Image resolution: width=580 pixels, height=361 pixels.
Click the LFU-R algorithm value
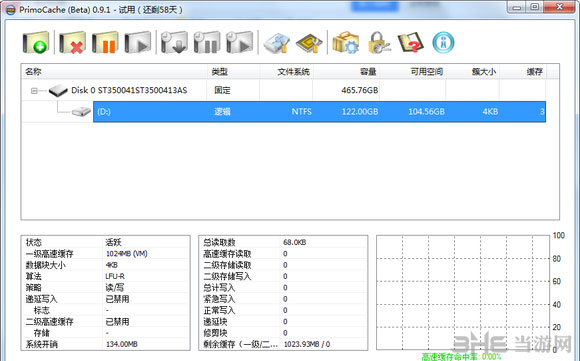point(115,276)
